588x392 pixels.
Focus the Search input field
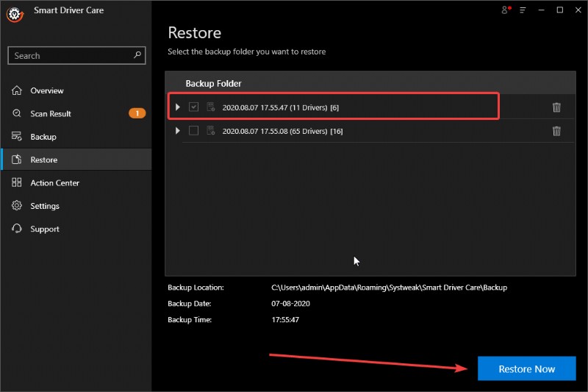[76, 55]
